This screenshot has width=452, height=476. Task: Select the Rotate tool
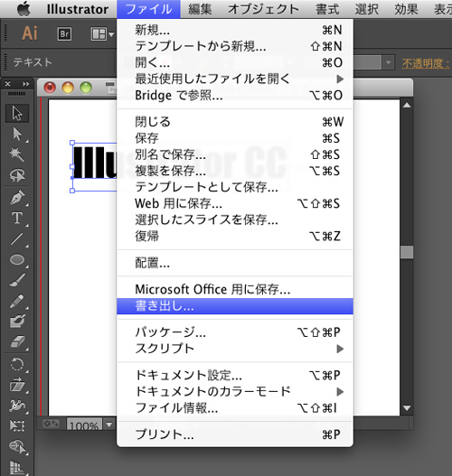point(17,364)
